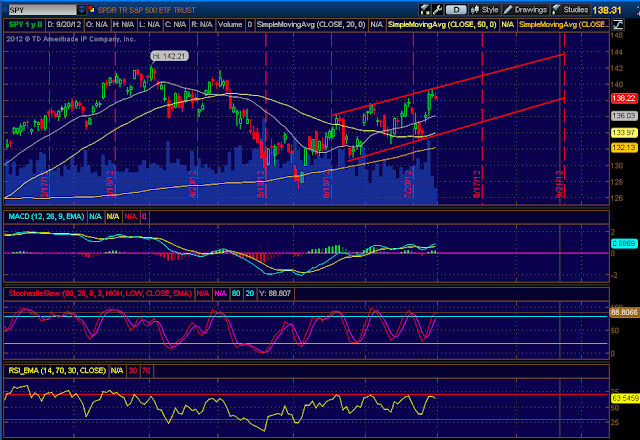Click the 88.8066 stochastic value bubble
Screen dimensions: 640x440
(624, 312)
